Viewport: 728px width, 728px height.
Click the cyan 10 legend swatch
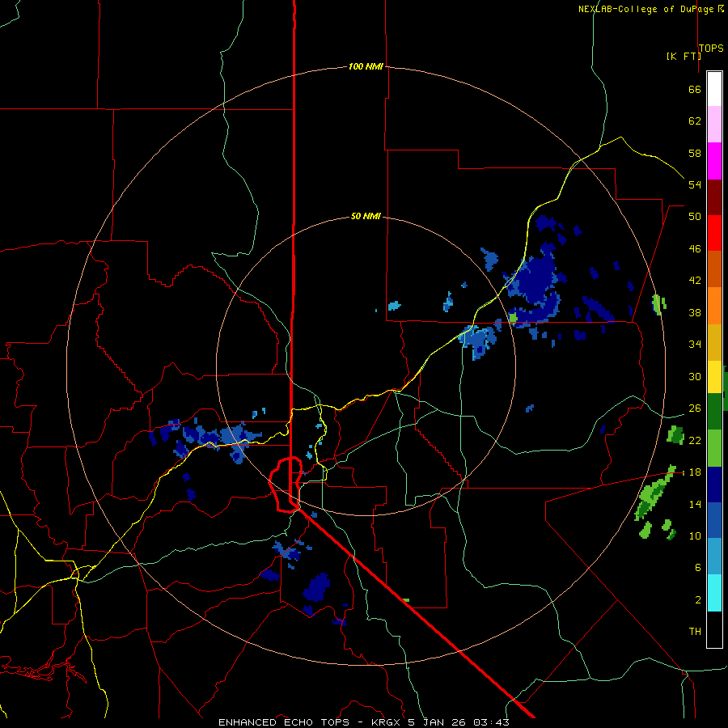tap(714, 593)
